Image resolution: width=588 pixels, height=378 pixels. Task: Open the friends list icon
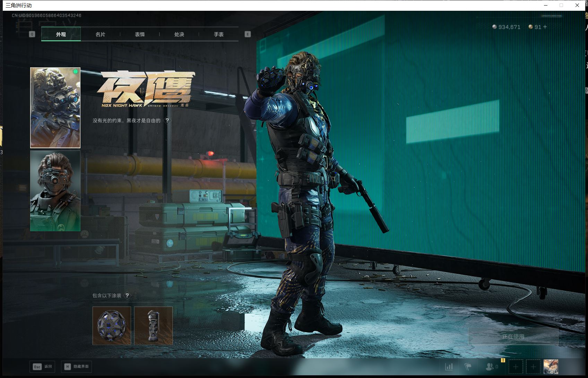490,367
